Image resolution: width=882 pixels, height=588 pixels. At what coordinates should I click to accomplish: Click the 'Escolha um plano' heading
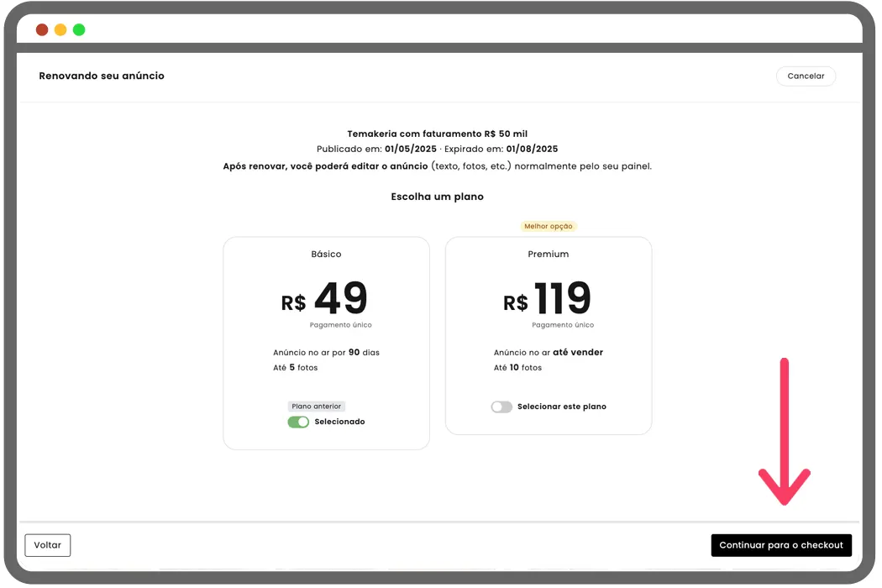437,197
